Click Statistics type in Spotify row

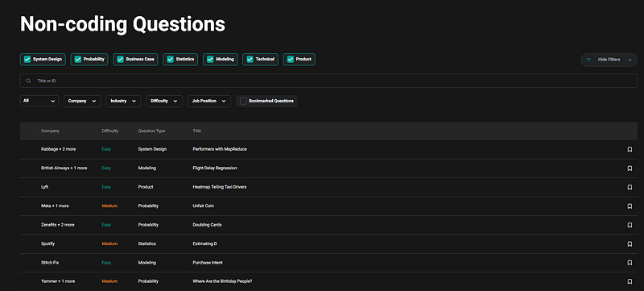pos(147,243)
